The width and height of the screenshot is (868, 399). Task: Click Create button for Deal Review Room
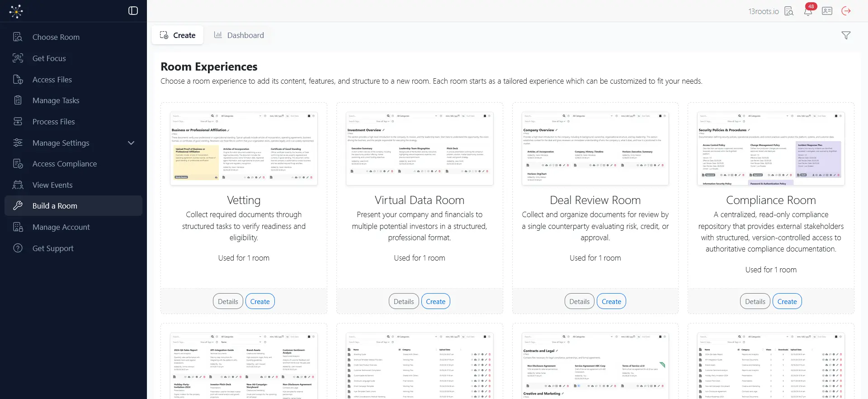pos(612,302)
